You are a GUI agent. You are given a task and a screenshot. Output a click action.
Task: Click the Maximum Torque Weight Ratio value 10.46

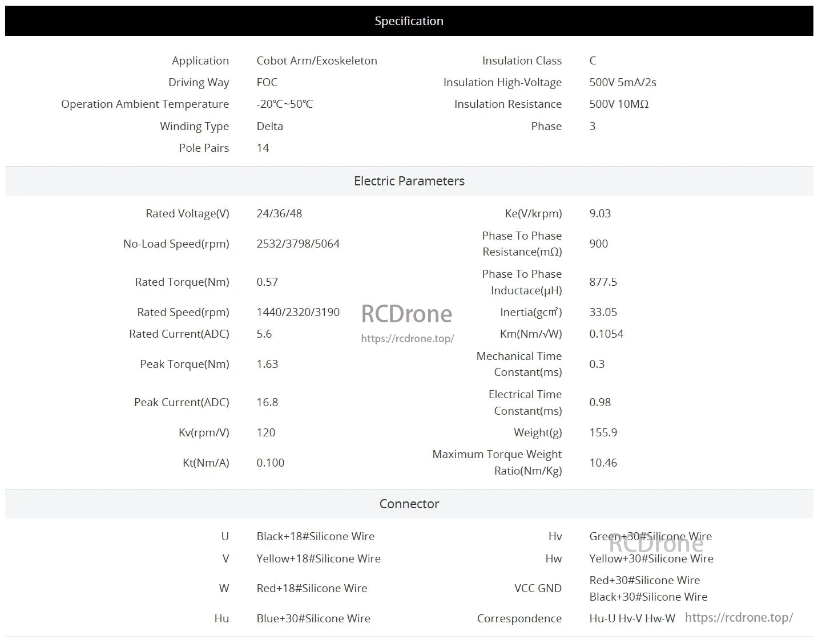click(603, 463)
